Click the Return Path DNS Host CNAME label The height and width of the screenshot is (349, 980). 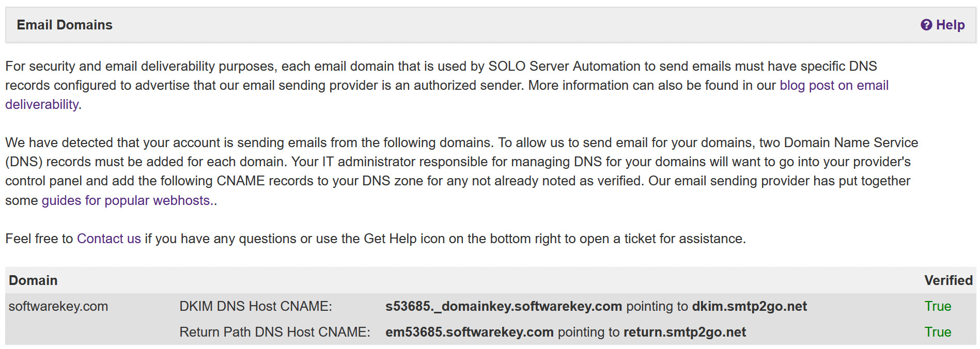275,332
